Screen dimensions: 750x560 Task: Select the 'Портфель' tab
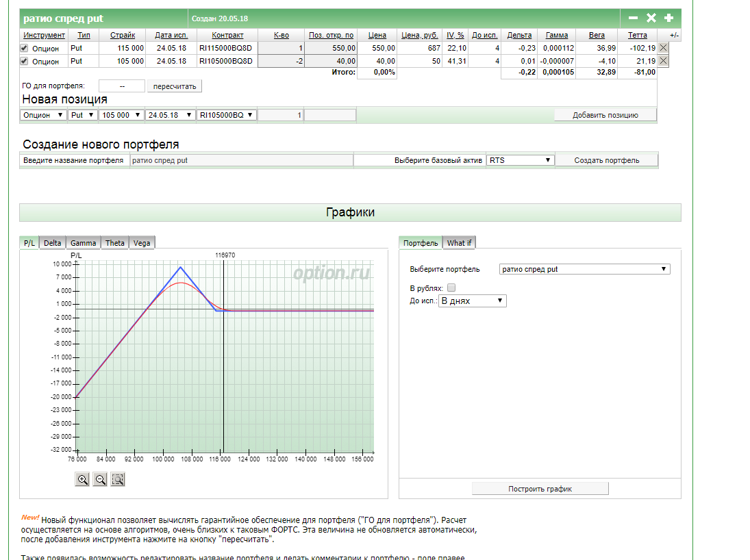421,243
